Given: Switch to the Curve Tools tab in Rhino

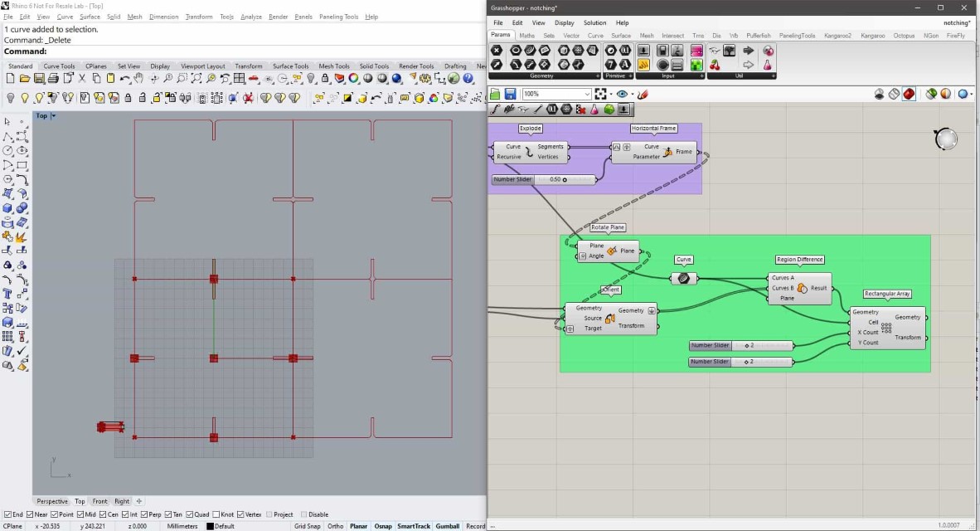Looking at the screenshot, I should [x=59, y=66].
